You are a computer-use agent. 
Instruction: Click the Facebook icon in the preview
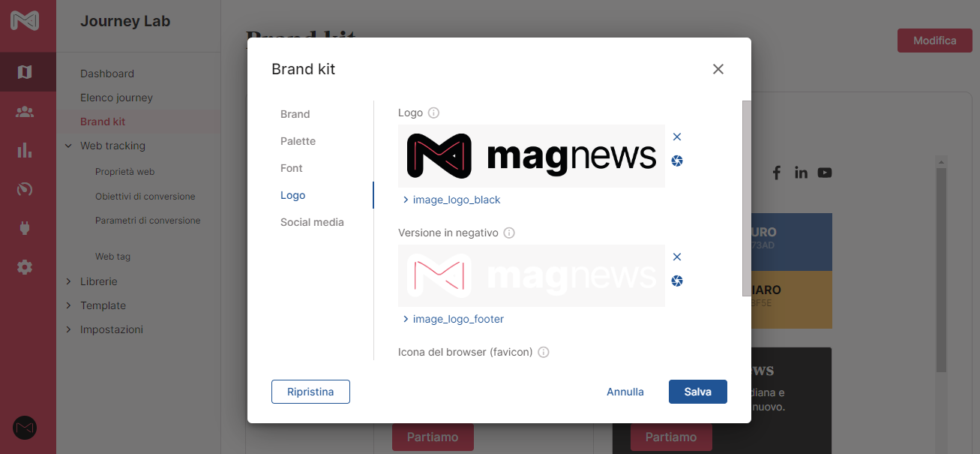coord(777,173)
